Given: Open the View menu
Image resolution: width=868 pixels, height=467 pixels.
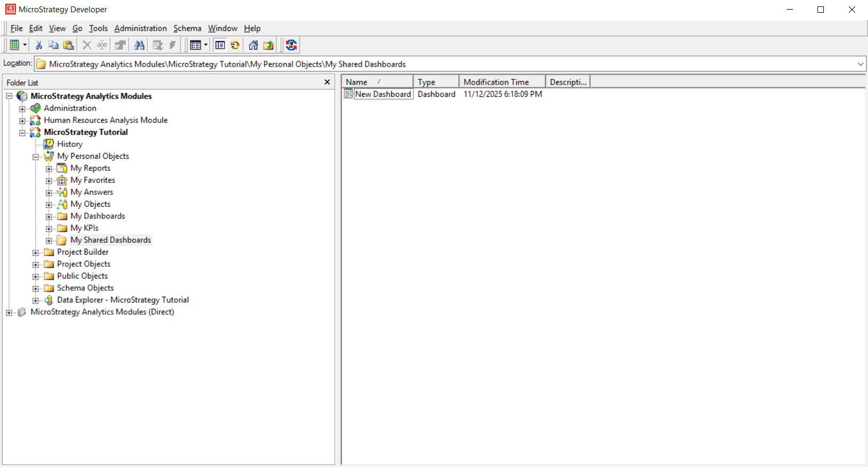Looking at the screenshot, I should pos(57,28).
